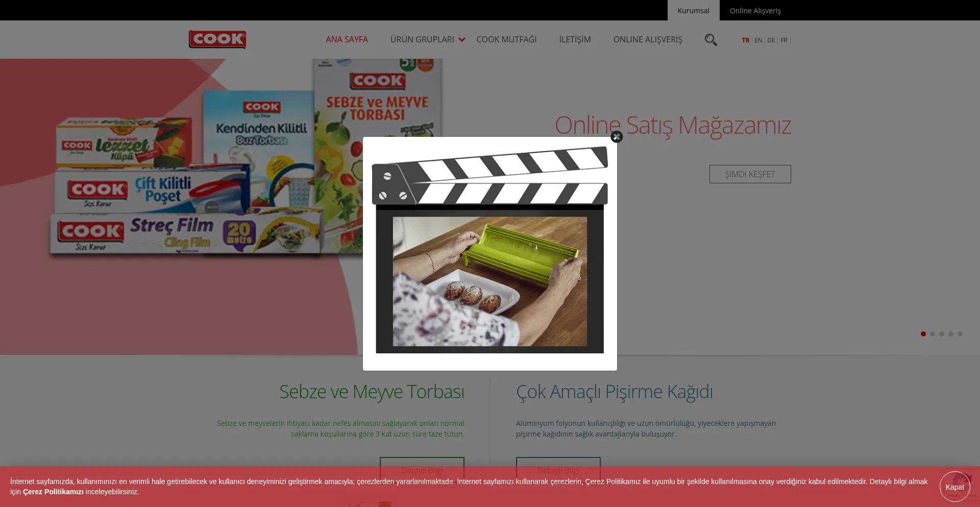The height and width of the screenshot is (507, 980).
Task: Open İLETİŞİM menu item
Action: click(575, 39)
